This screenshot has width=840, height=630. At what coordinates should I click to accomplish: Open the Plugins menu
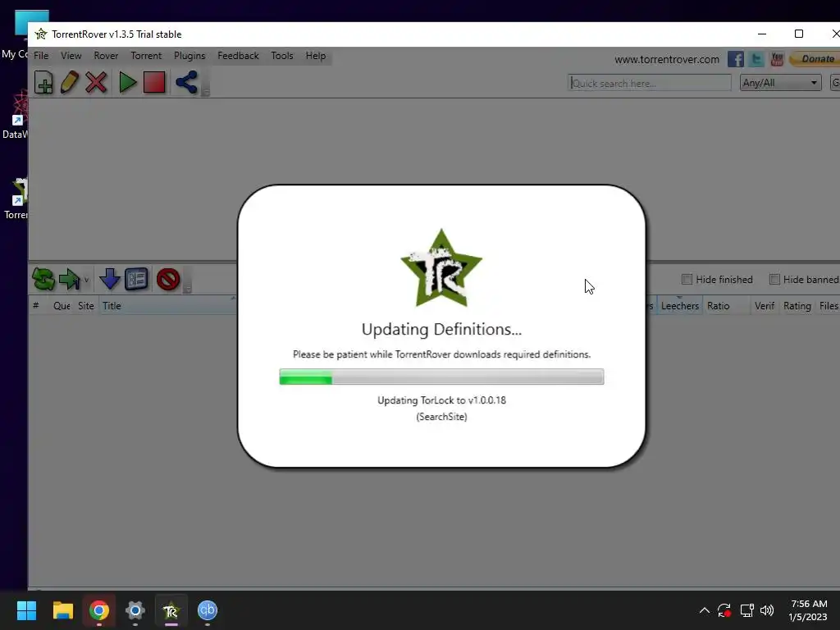coord(189,56)
